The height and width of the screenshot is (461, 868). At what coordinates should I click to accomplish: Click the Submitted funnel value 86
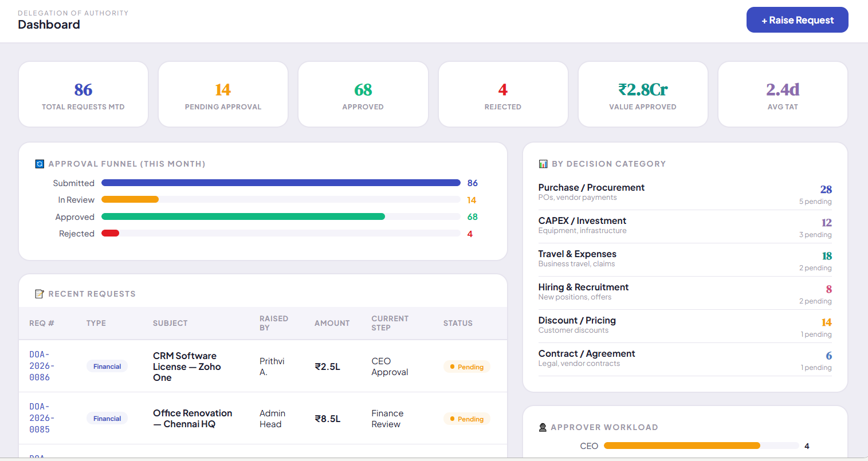click(473, 183)
